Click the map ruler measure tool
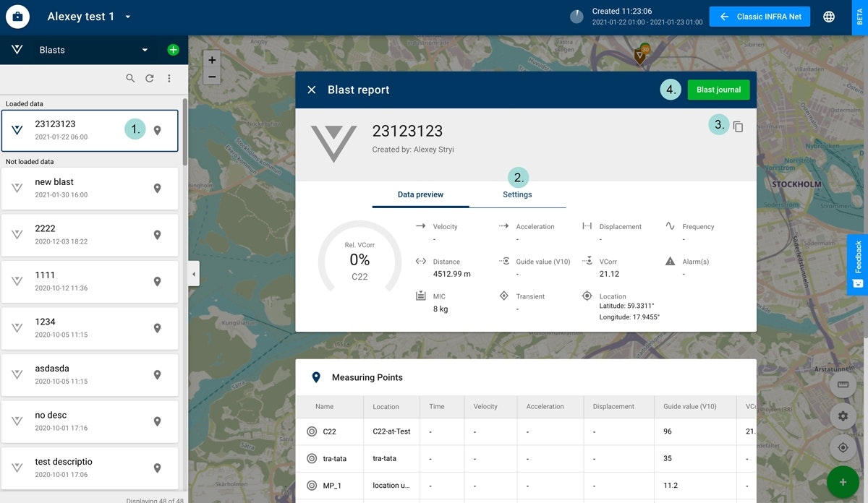This screenshot has height=503, width=868. click(843, 384)
